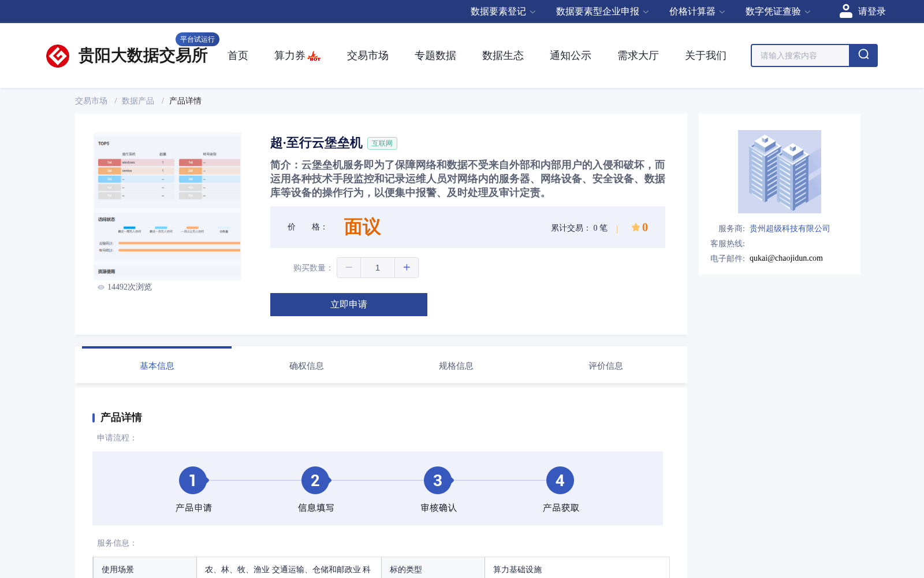924x578 pixels.
Task: Click the 立即申请 button
Action: 349,305
